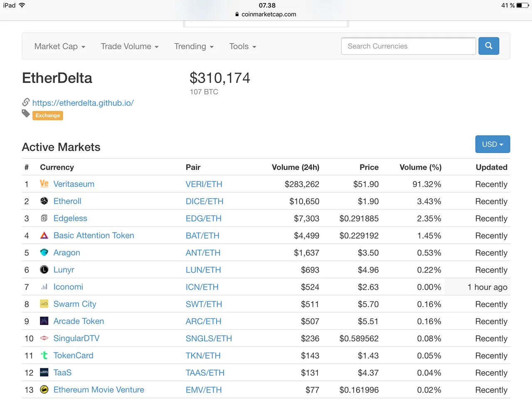
Task: Click the Veritaseum coin icon
Action: [44, 184]
